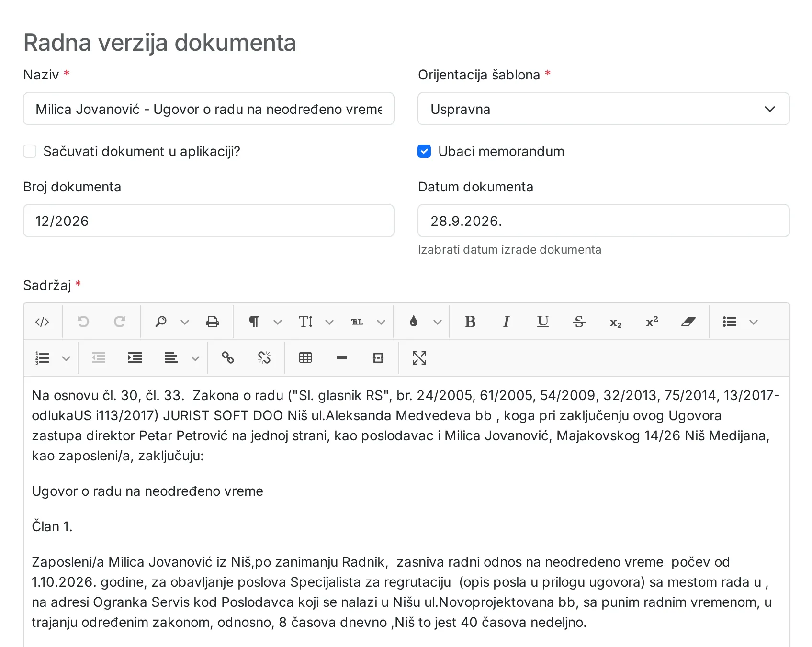Click the Naziv input field
The height and width of the screenshot is (647, 812).
[x=209, y=109]
